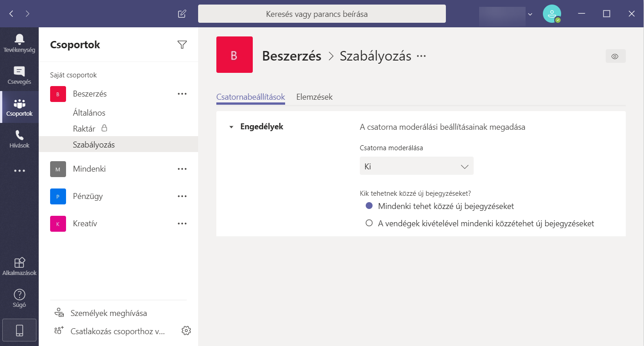Click the mobile app download icon

pos(19,331)
